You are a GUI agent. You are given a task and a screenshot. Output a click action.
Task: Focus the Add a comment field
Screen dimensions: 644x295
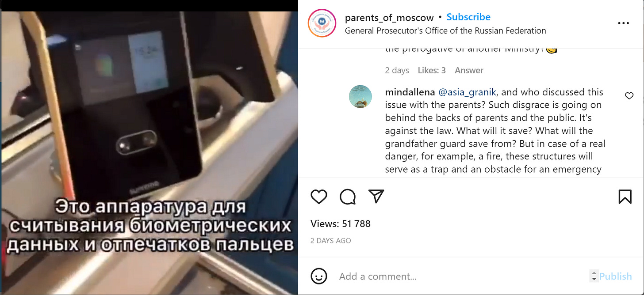point(462,276)
